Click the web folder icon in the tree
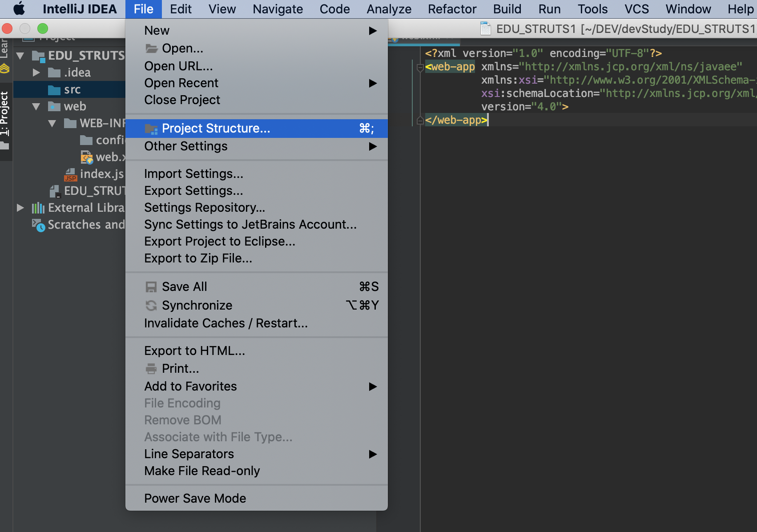Image resolution: width=757 pixels, height=532 pixels. 54,107
